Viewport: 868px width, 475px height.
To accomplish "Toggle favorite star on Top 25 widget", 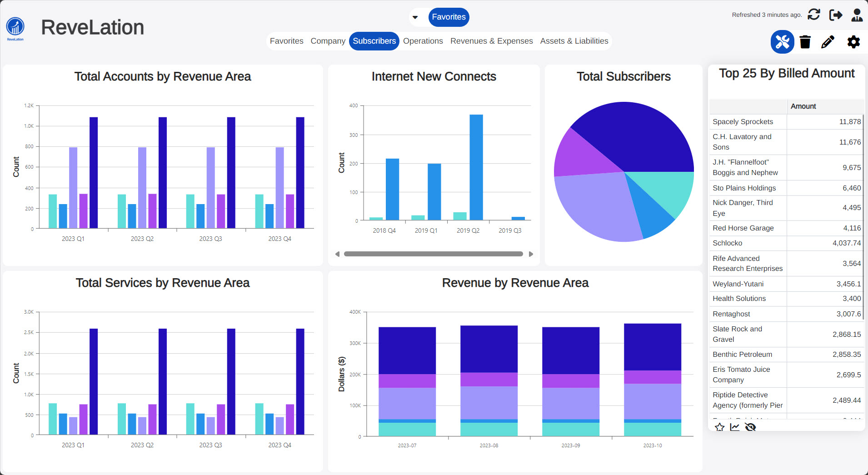I will [x=719, y=427].
